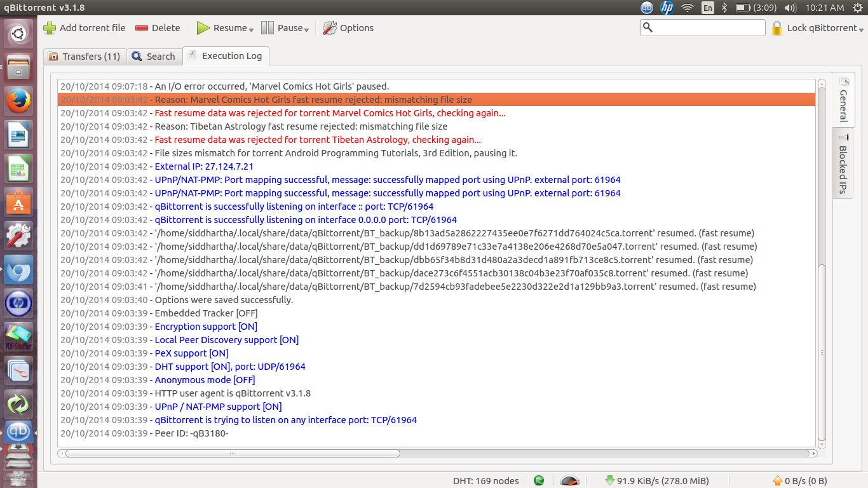Open the battery (3:09) indicator
The image size is (868, 488).
click(x=757, y=8)
